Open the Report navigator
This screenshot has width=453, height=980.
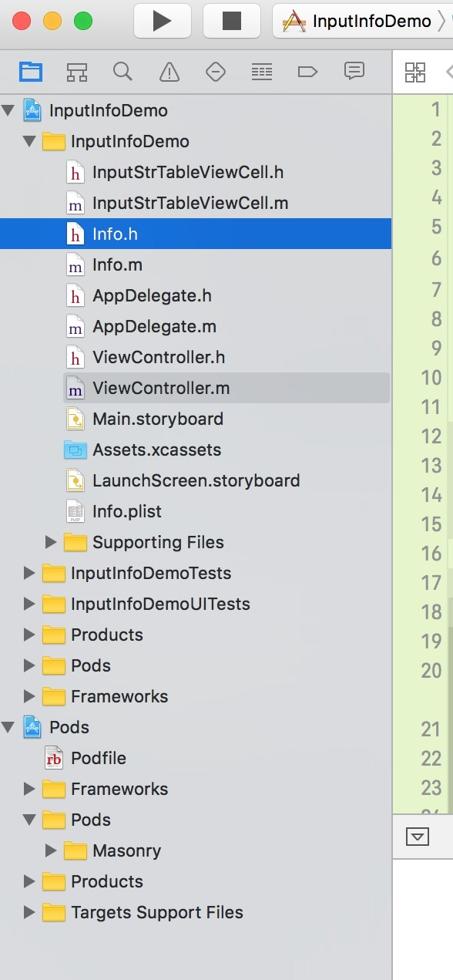tap(354, 72)
